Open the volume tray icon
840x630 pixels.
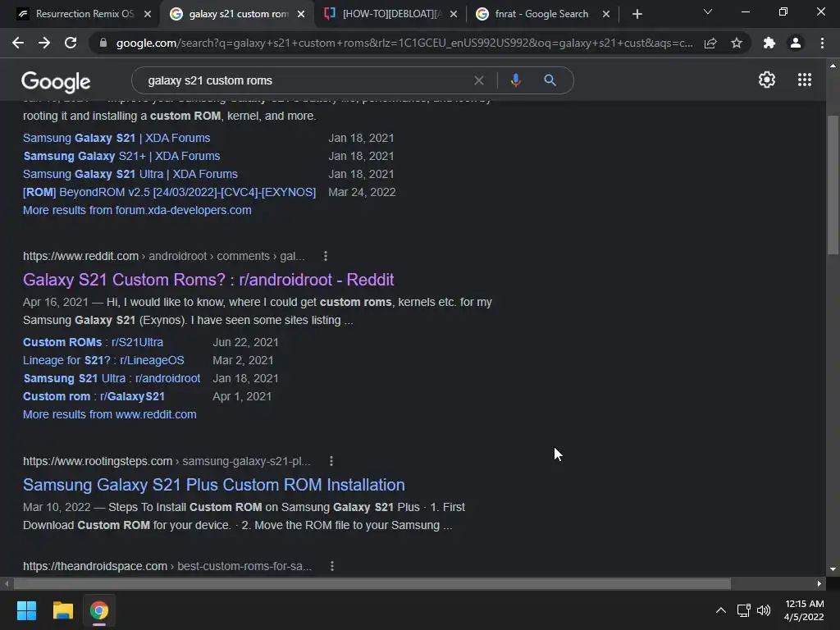coord(764,610)
